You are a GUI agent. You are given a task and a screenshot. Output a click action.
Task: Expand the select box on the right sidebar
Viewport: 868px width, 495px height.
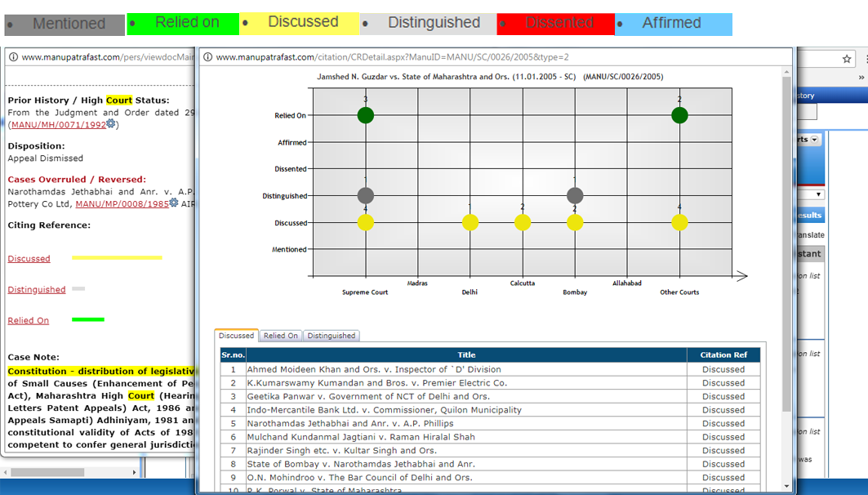[819, 194]
